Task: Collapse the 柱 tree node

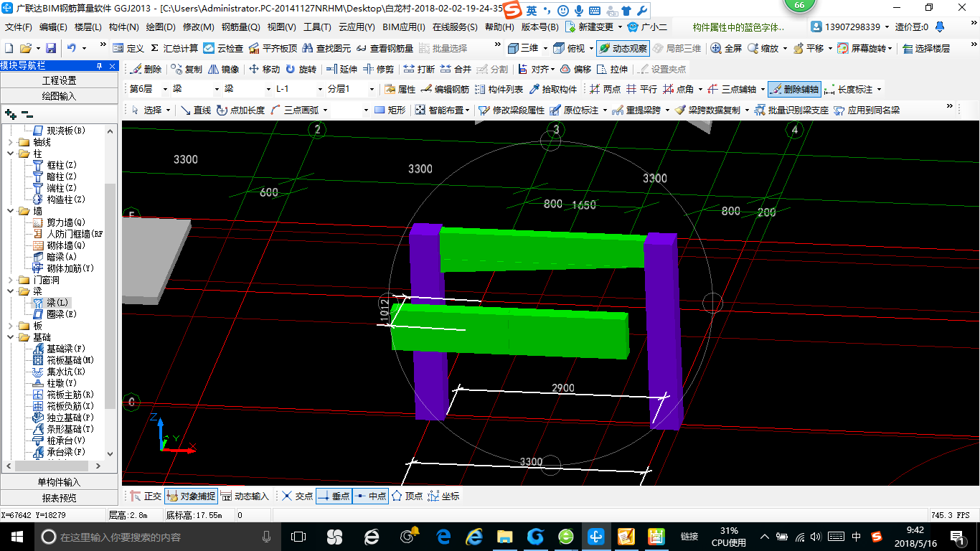Action: pos(10,154)
